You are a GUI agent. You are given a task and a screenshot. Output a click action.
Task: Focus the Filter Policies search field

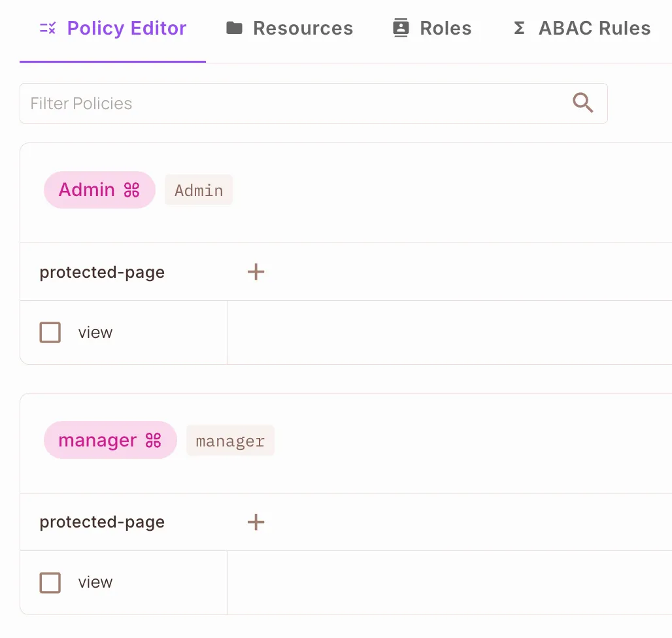point(294,103)
